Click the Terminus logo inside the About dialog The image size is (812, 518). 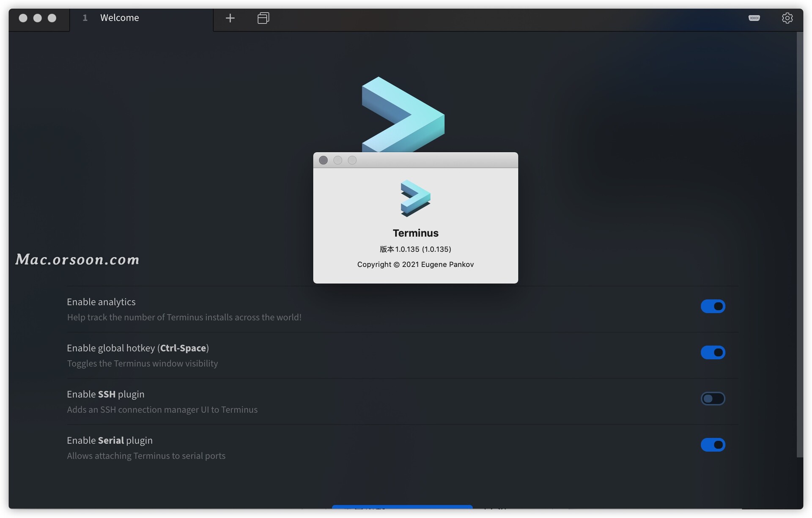point(415,198)
